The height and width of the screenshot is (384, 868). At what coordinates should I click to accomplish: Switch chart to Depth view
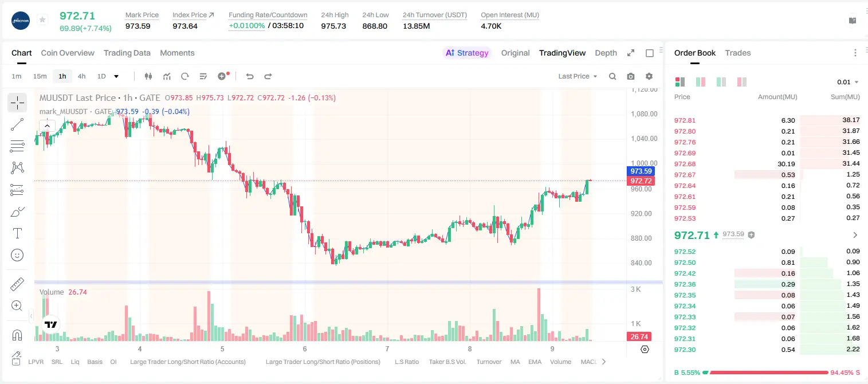[x=606, y=53]
